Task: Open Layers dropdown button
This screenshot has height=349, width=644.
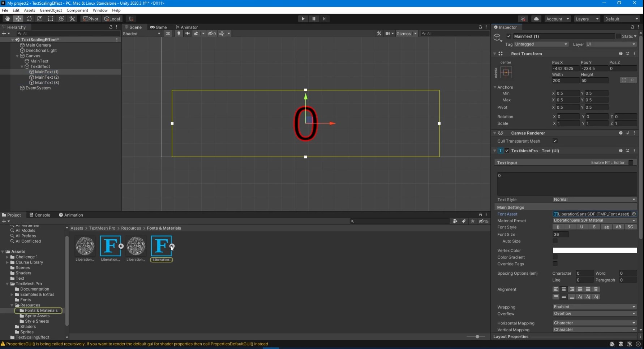Action: click(x=587, y=19)
